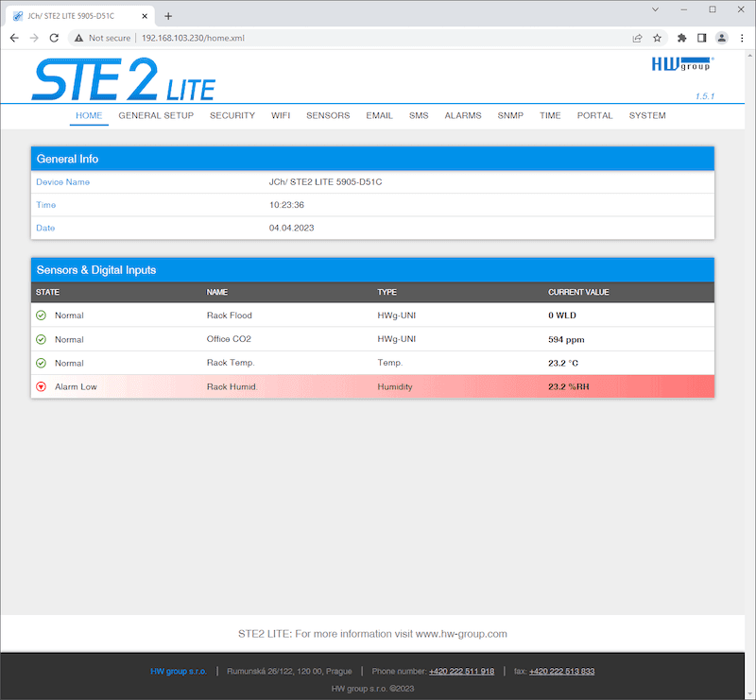Open the browser side panel icon
Screen dimensions: 756x700
pyautogui.click(x=701, y=38)
